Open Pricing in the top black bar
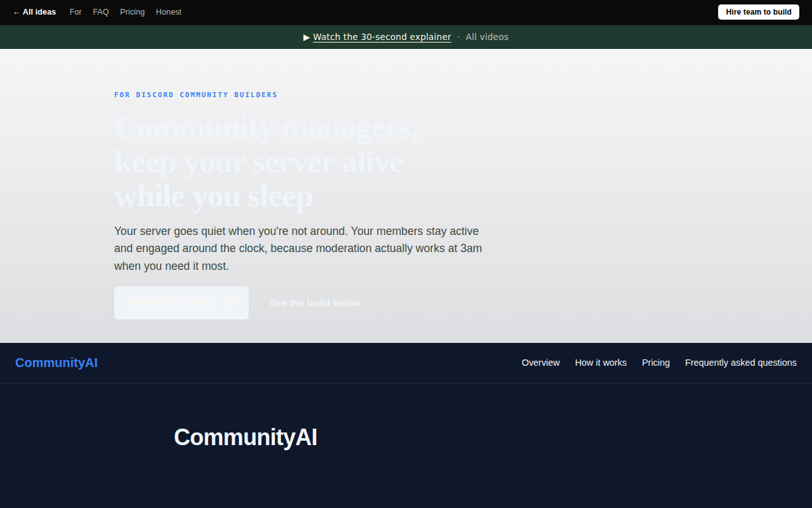This screenshot has height=508, width=812. (132, 12)
